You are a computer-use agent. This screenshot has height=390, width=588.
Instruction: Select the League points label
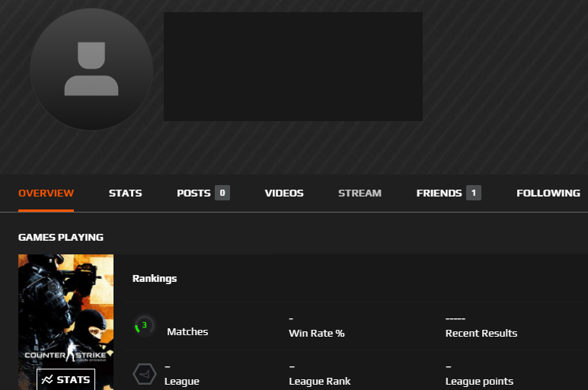479,382
